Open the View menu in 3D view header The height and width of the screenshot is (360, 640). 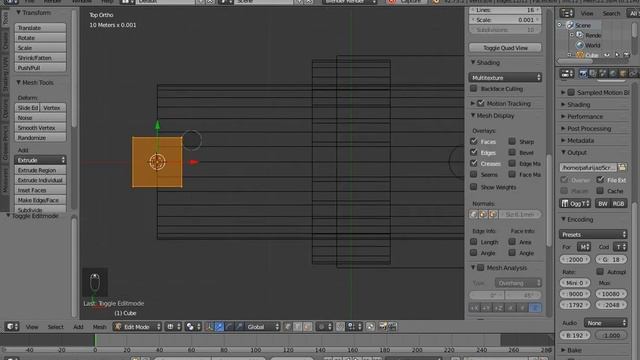(x=32, y=327)
